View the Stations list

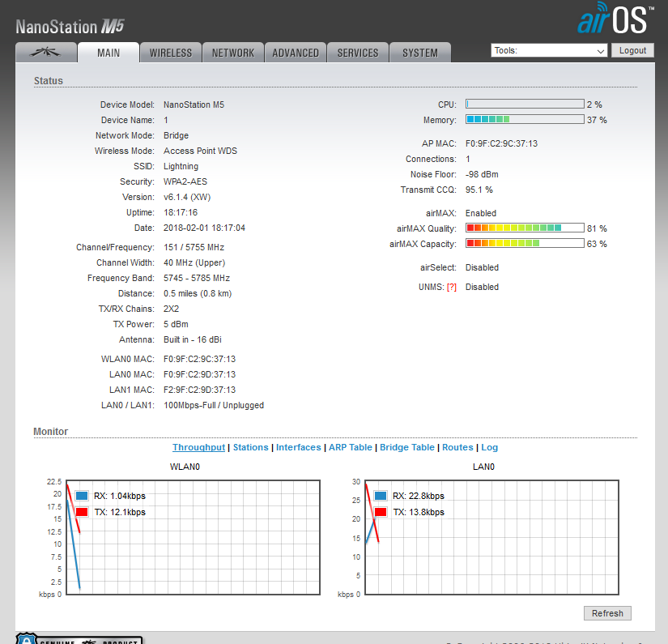tap(250, 447)
